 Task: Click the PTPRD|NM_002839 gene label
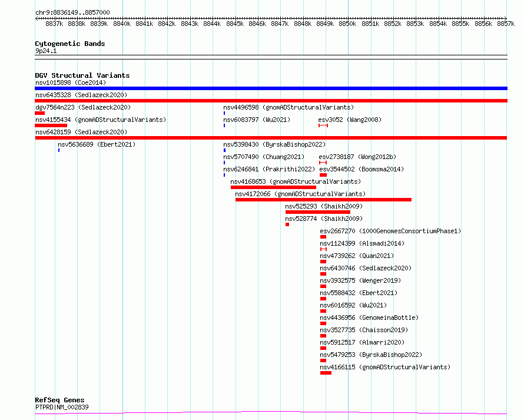(62, 407)
